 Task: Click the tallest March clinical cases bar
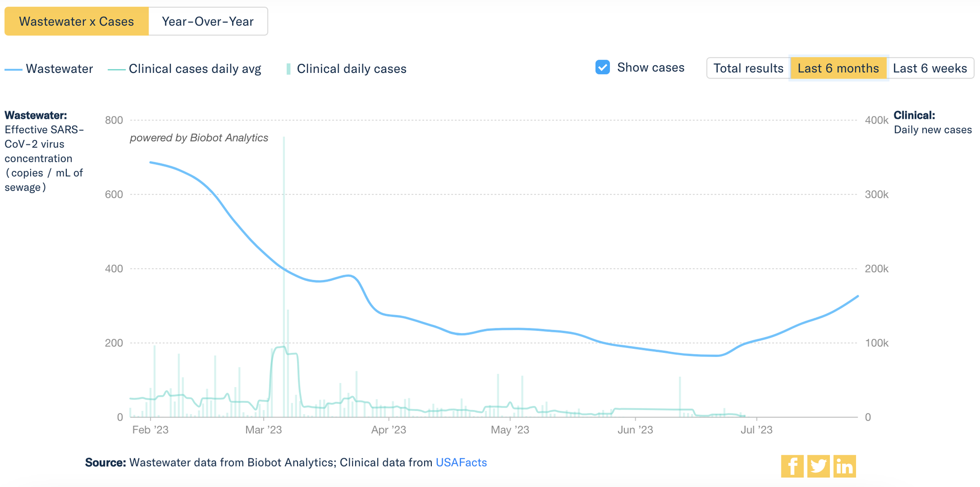(284, 255)
